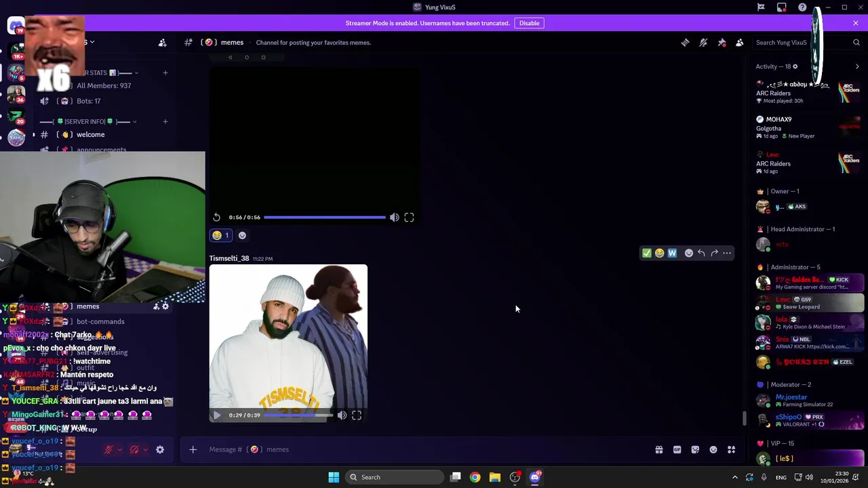Mute the 0:39 video volume
Viewport: 868px width, 488px height.
[x=342, y=415]
